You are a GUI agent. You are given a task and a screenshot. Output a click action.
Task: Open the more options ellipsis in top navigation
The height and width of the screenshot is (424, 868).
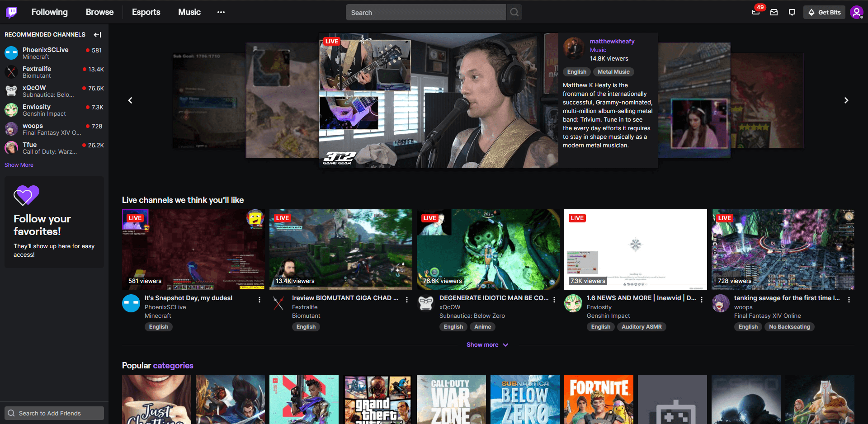(221, 12)
